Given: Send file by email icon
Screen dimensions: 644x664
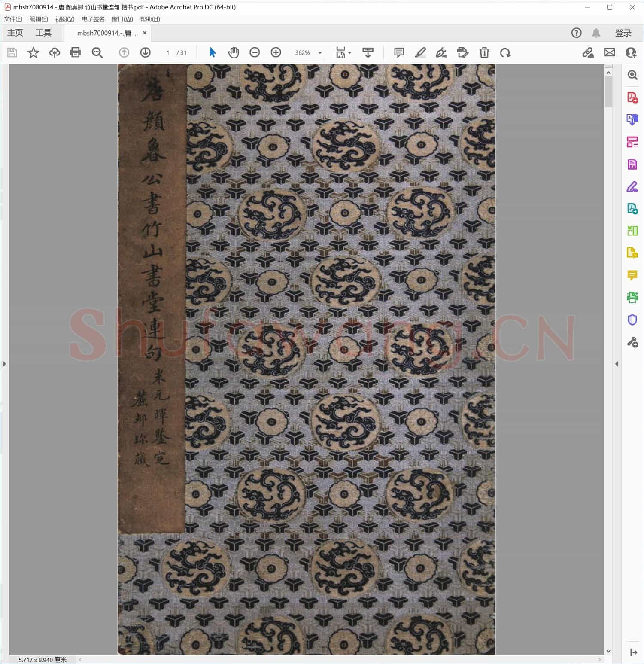Looking at the screenshot, I should pos(609,52).
